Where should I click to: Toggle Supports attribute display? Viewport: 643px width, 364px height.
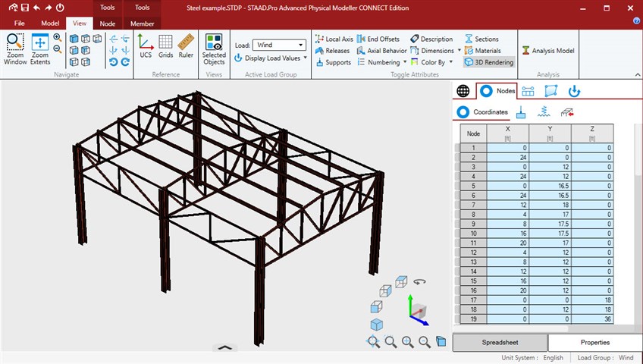click(334, 62)
